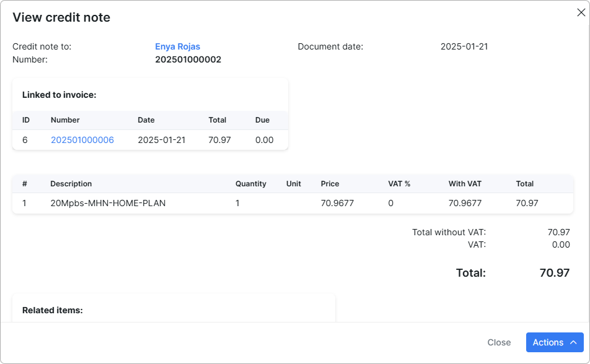Viewport: 590px width, 364px height.
Task: Click the 'View credit note' title
Action: pos(61,17)
